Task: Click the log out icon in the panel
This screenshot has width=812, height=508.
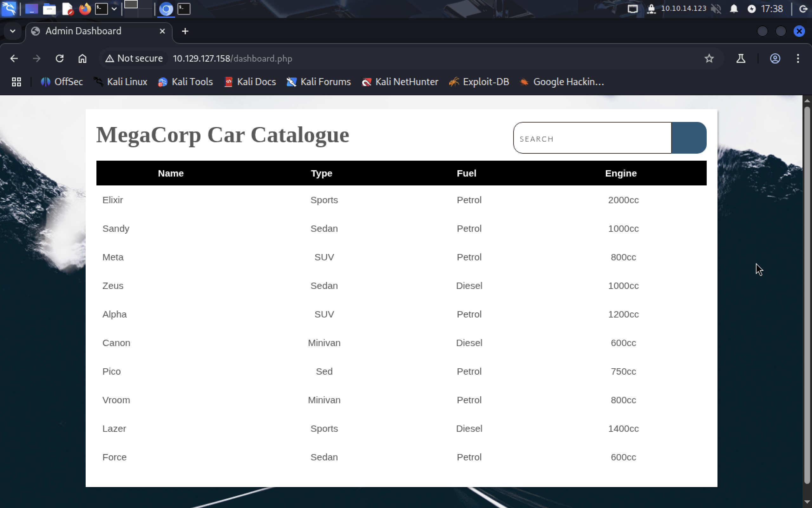Action: click(x=803, y=9)
